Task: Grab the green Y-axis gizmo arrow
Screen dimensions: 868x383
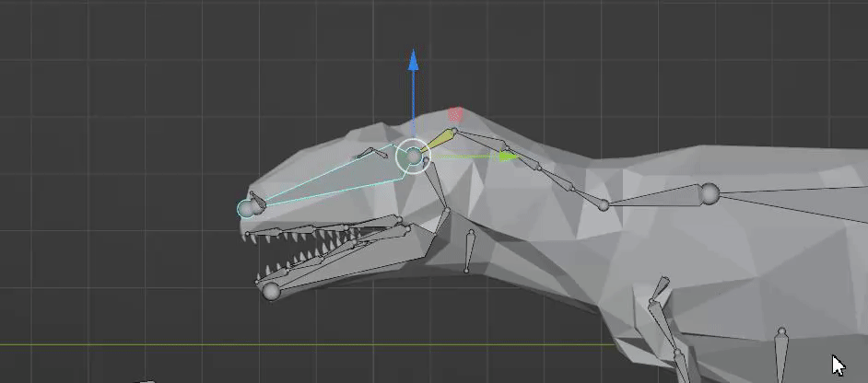Action: click(x=509, y=157)
